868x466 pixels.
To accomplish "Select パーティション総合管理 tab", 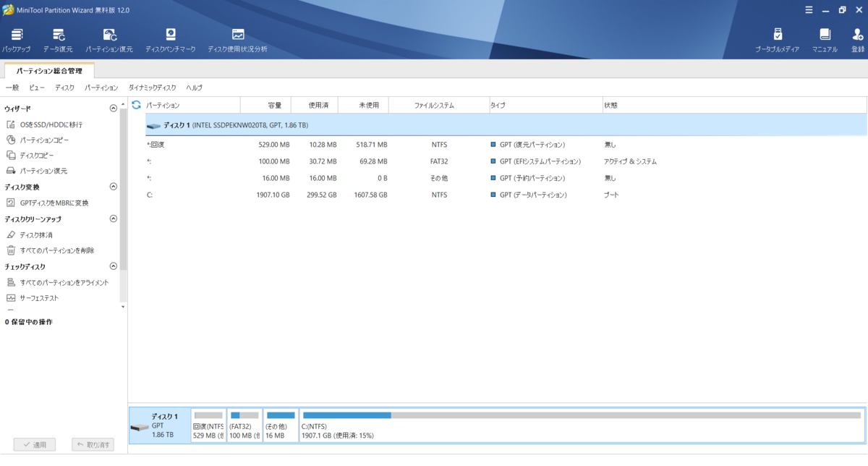I will (49, 71).
